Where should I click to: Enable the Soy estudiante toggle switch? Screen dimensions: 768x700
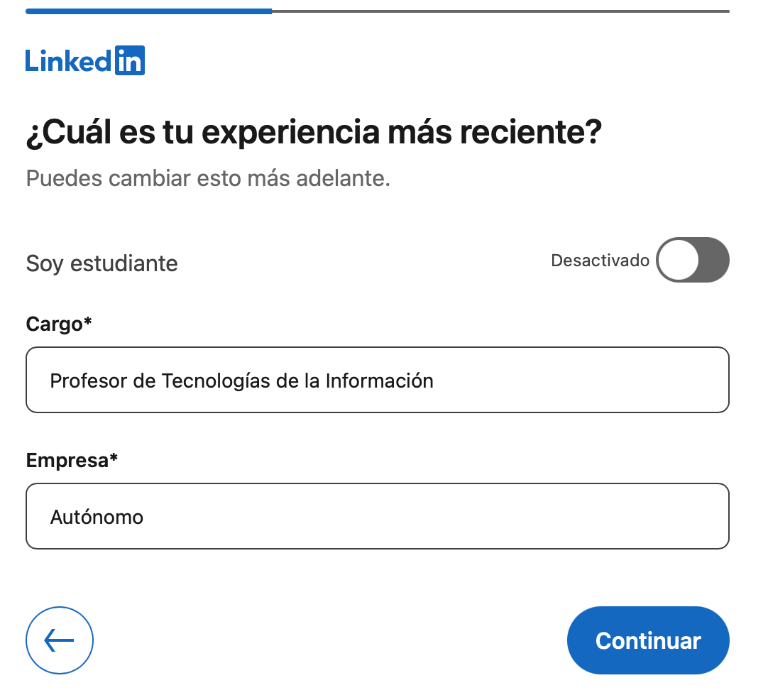point(692,260)
